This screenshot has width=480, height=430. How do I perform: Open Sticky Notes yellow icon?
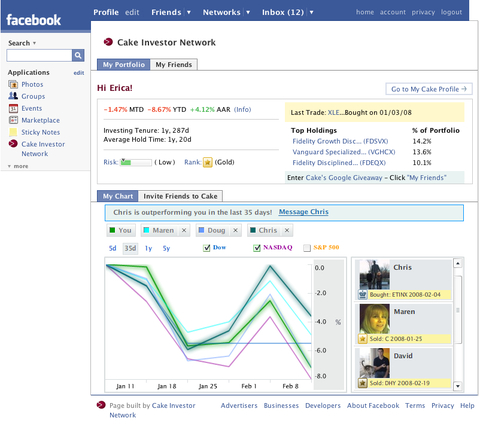coord(13,132)
